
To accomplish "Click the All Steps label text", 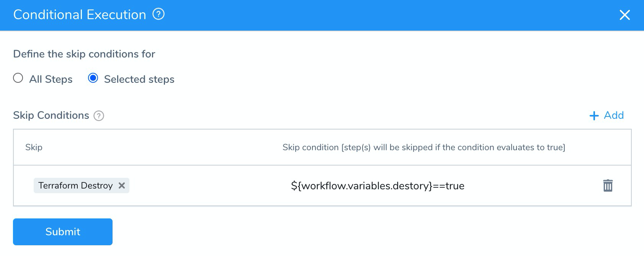I will (x=51, y=79).
